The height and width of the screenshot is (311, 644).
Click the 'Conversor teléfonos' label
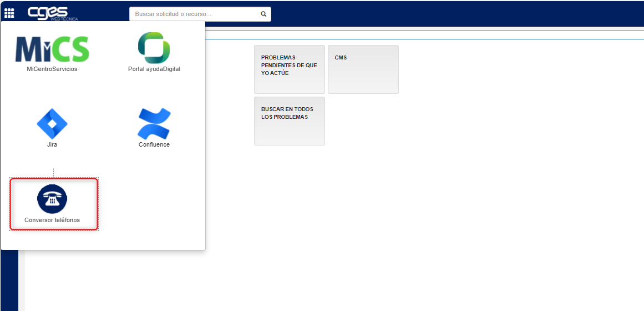pos(52,220)
